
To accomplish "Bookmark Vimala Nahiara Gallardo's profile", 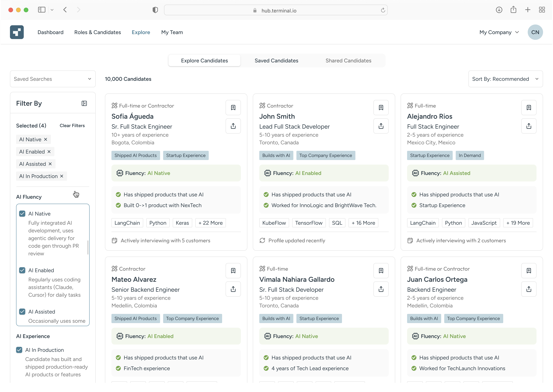I will click(381, 271).
